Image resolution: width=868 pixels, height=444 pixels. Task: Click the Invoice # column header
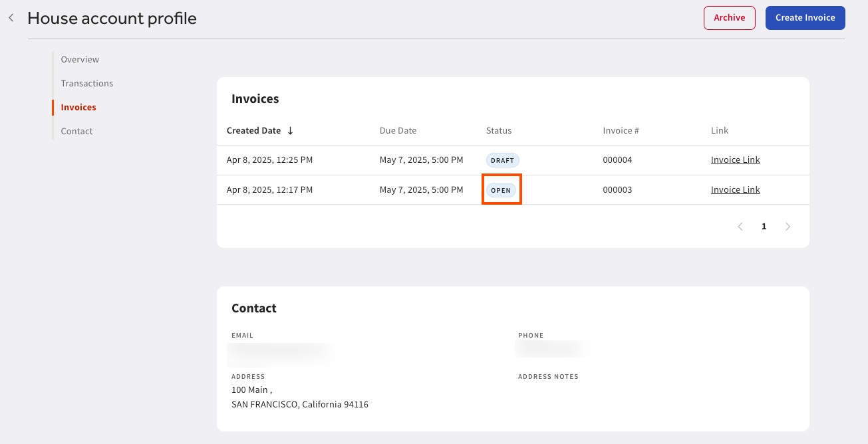click(620, 130)
